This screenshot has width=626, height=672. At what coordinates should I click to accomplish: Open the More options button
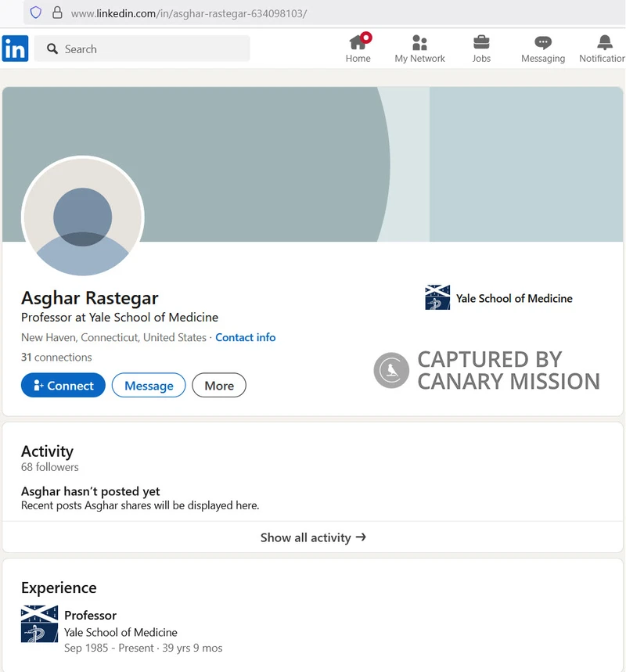[x=219, y=386]
